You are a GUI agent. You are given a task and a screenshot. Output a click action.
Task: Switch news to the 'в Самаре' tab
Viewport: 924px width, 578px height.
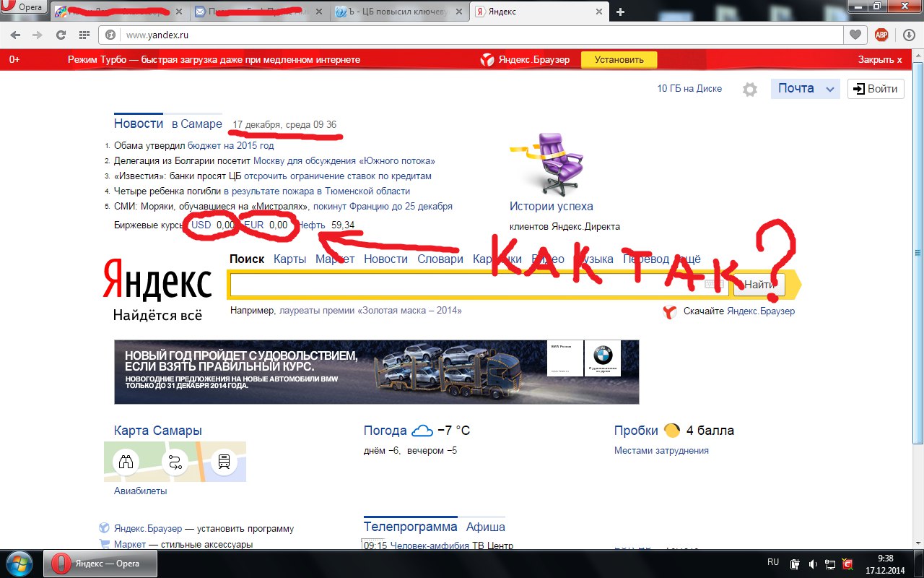(197, 124)
